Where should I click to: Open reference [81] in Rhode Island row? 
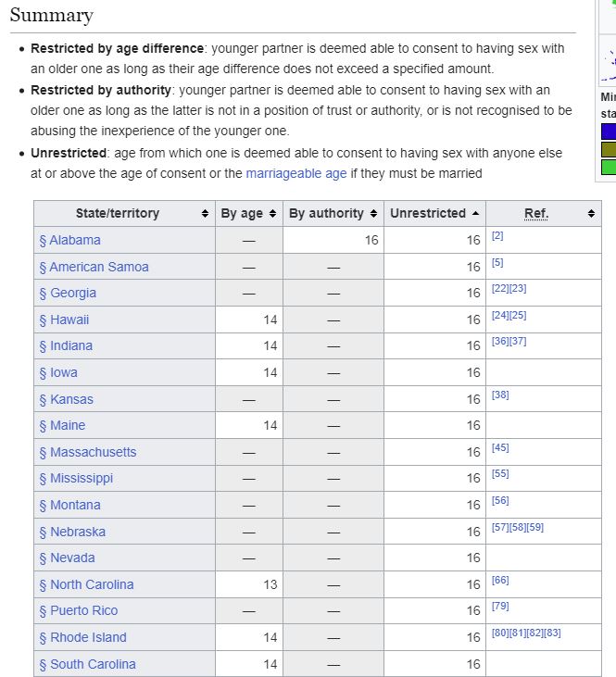[518, 633]
